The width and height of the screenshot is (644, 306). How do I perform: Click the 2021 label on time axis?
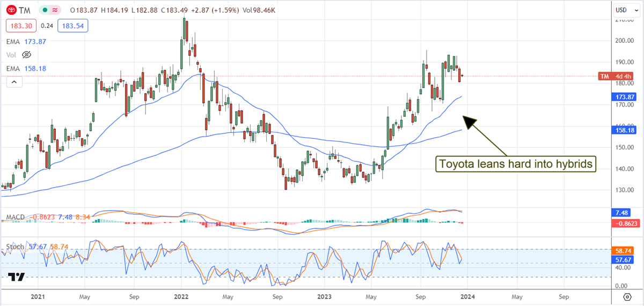[38, 296]
